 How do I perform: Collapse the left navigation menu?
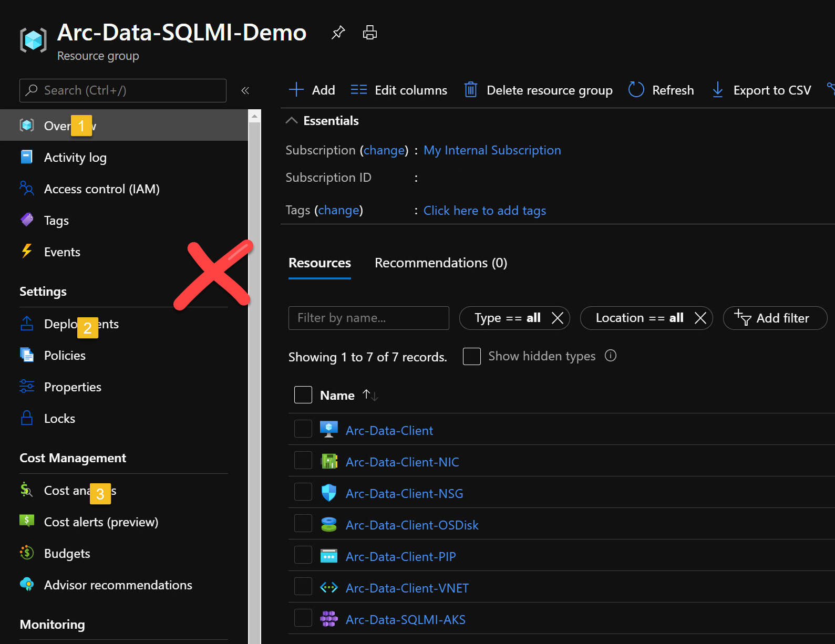245,90
